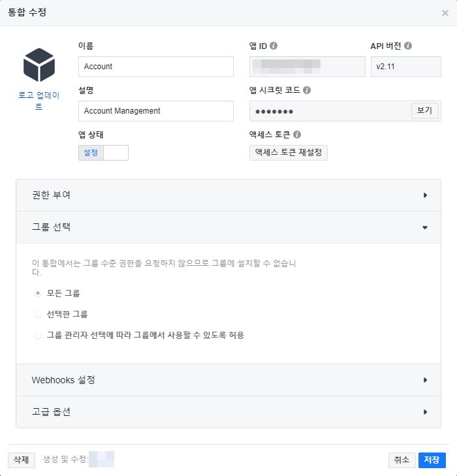Click the app cube logo icon

click(39, 65)
